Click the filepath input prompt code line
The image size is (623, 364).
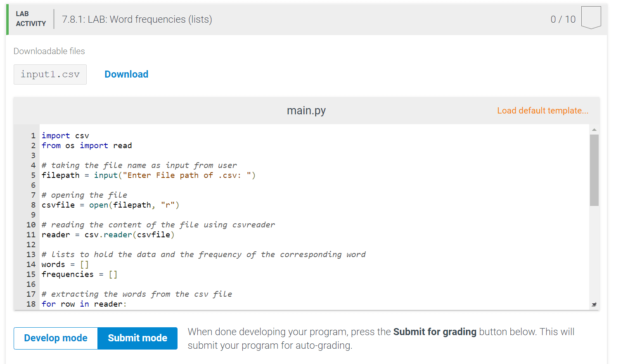(149, 175)
